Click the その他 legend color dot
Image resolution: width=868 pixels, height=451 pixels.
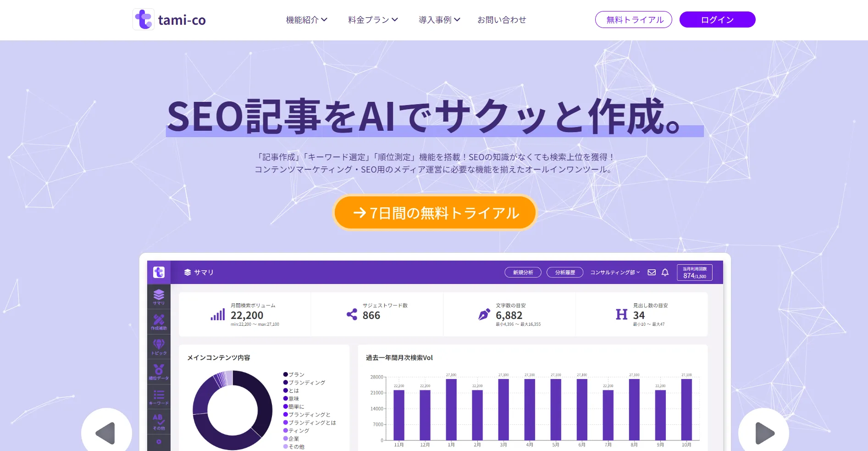click(x=285, y=446)
